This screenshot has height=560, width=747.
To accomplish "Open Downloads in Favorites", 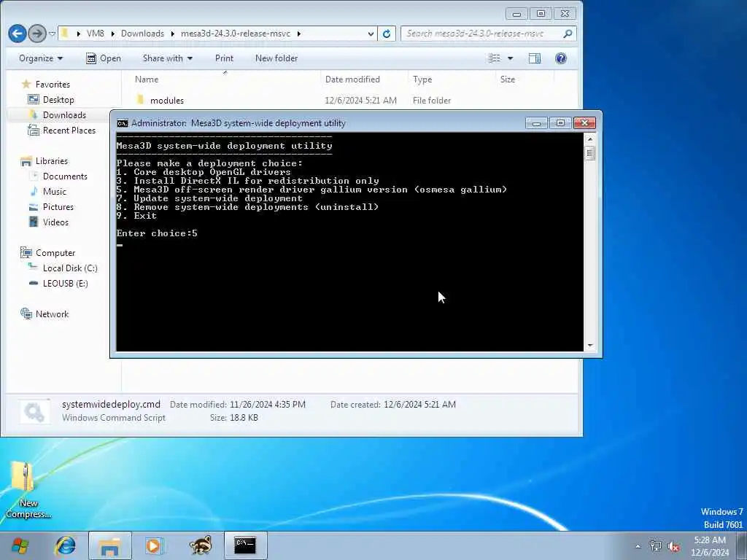I will [x=64, y=115].
